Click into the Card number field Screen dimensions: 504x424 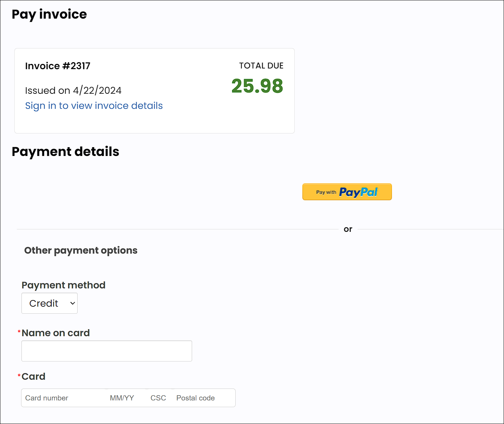63,398
